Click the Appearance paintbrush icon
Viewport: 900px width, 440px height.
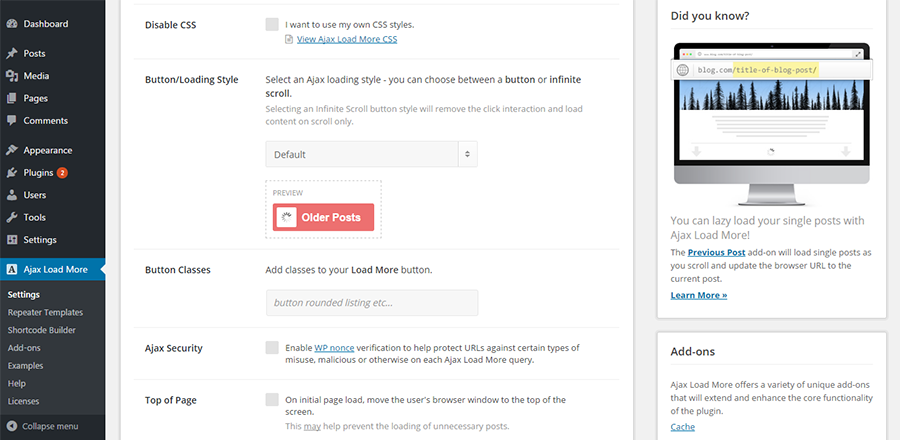[11, 150]
